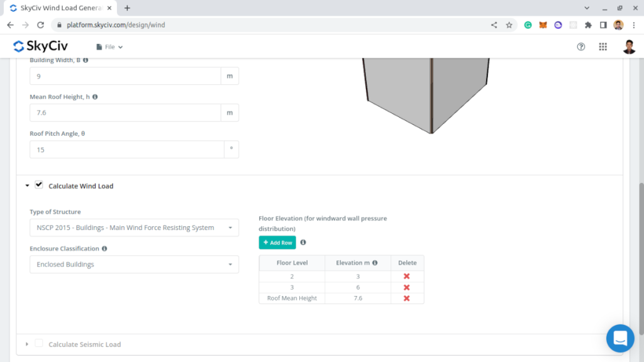Open the SkyCiv apps grid menu
Viewport: 644px width, 362px height.
pos(602,47)
